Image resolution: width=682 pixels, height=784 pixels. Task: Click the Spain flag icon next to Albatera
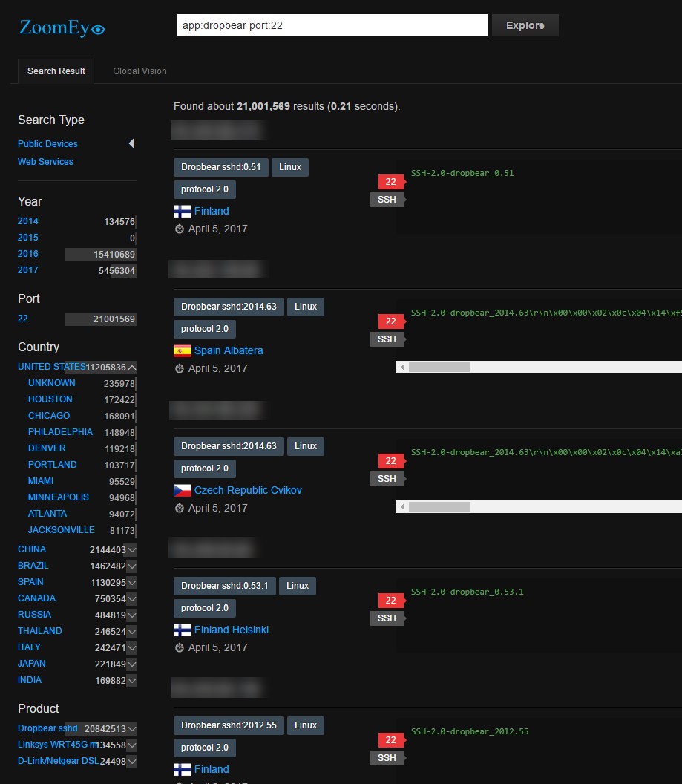click(x=183, y=350)
